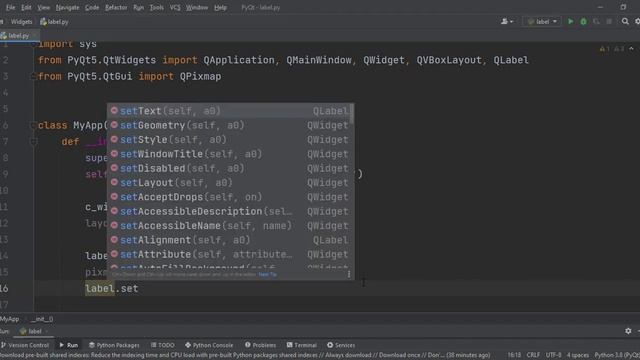This screenshot has width=640, height=360.
Task: Click the label.py breadcrumb in navigation bar
Action: pyautogui.click(x=54, y=22)
